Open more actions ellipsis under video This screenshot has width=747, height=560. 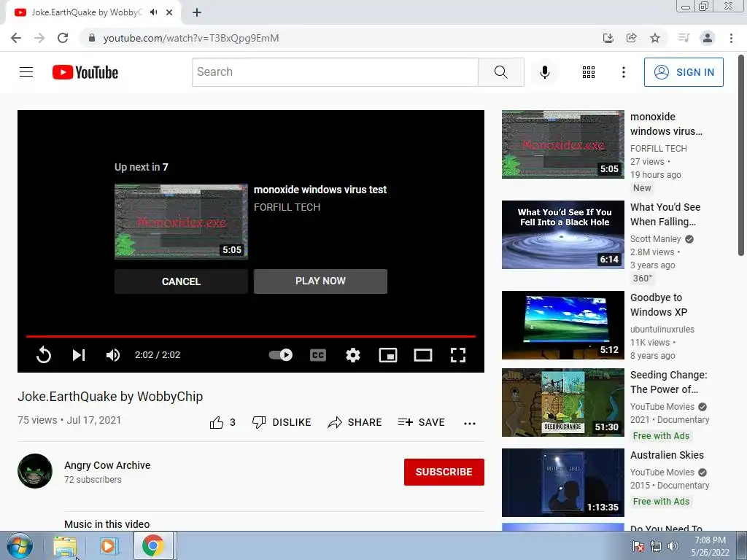[x=470, y=424]
